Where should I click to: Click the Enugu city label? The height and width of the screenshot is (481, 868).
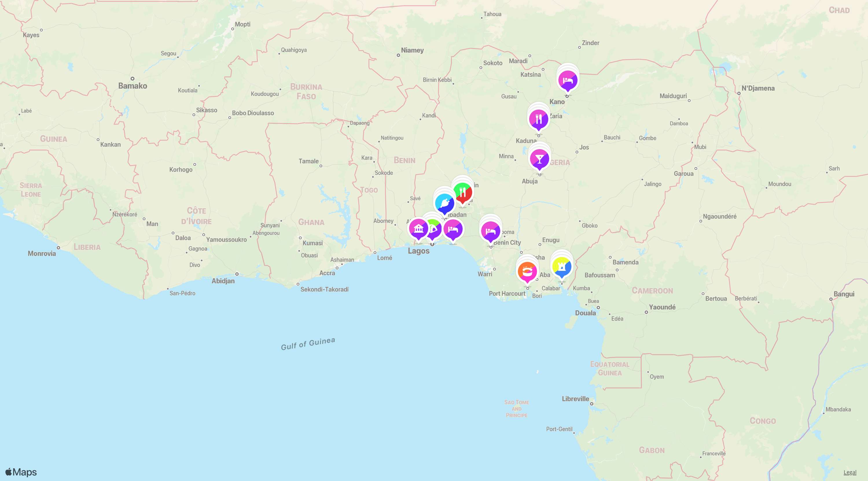click(551, 240)
